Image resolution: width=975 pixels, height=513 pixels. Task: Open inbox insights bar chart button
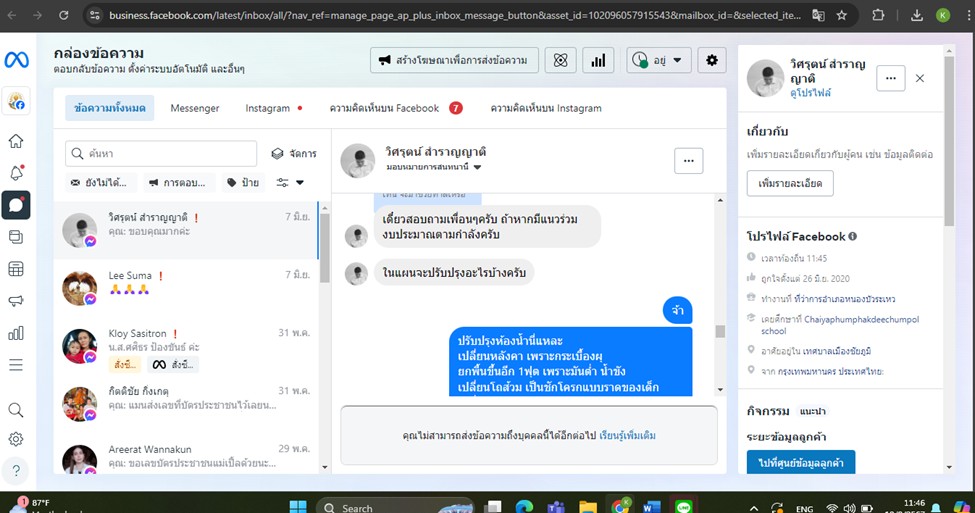click(x=598, y=60)
